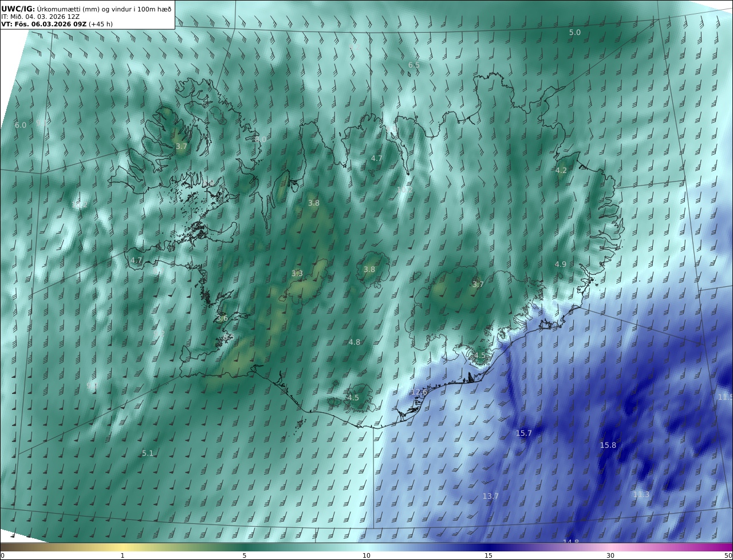The image size is (733, 560).
Task: Click the 15.8 value label
Action: click(608, 445)
